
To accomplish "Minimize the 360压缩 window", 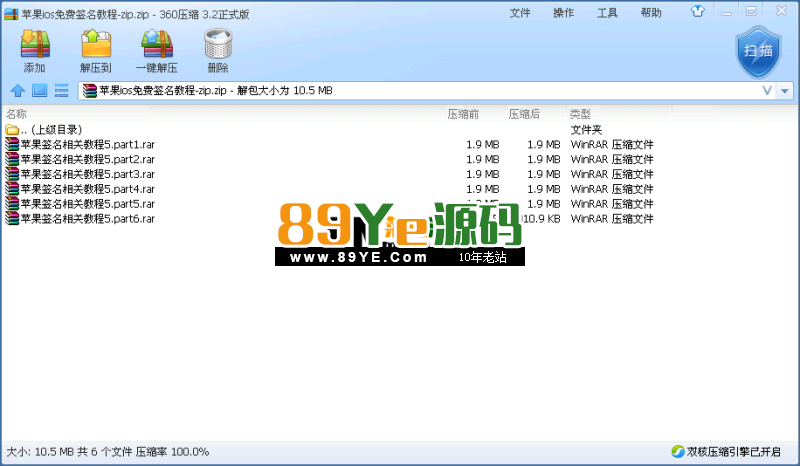I will click(x=727, y=12).
